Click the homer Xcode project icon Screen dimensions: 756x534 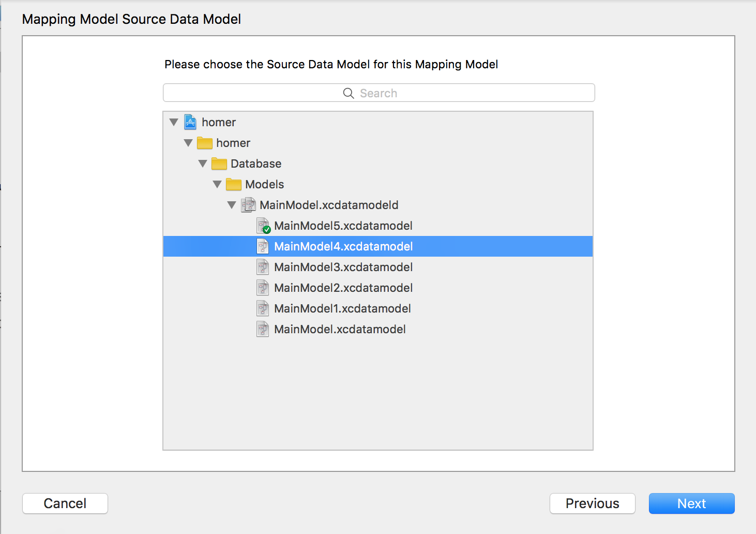click(190, 122)
